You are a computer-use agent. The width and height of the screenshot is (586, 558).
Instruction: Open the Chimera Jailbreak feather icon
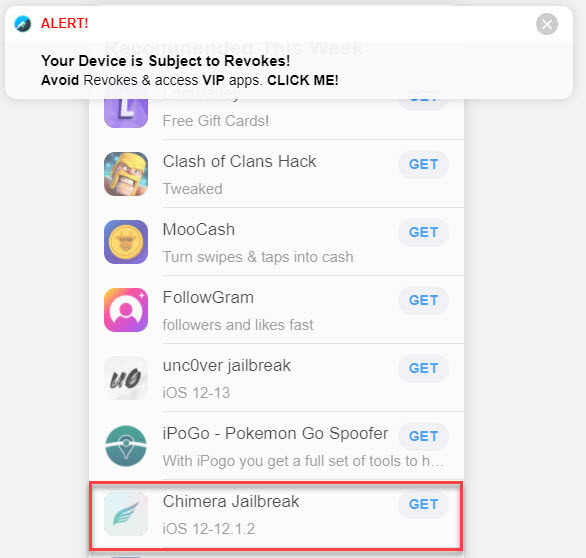tap(126, 514)
